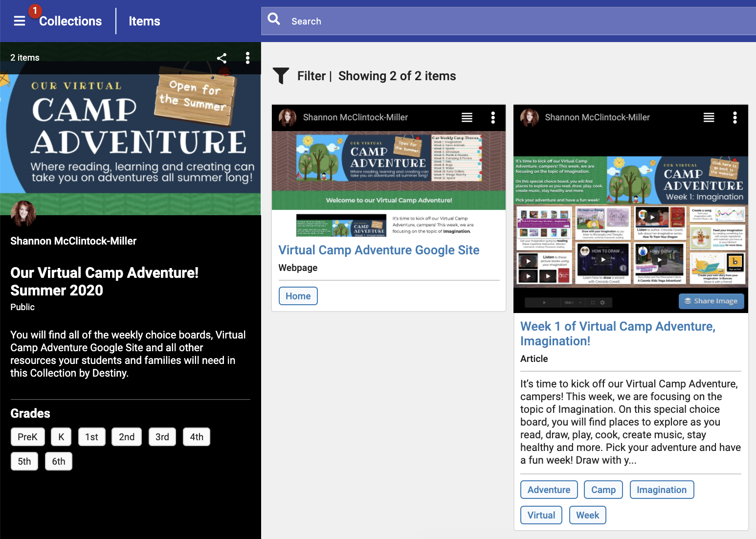
Task: Click the Share Image button
Action: [x=711, y=301]
